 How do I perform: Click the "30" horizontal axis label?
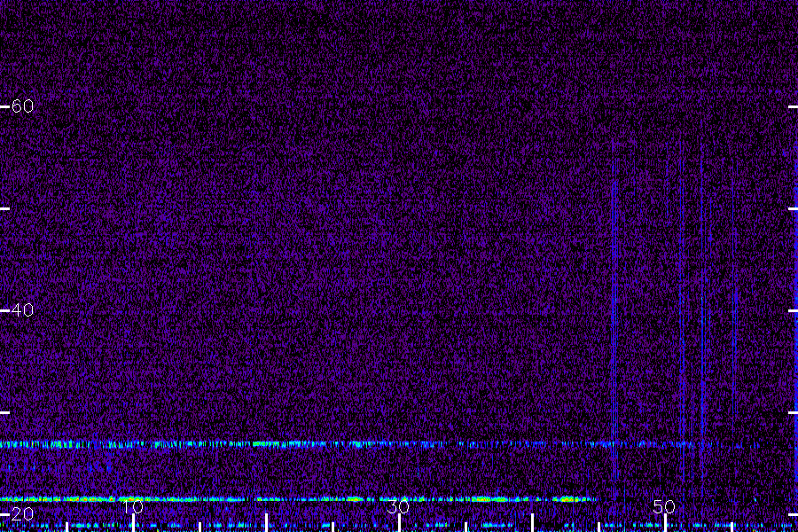(x=398, y=506)
